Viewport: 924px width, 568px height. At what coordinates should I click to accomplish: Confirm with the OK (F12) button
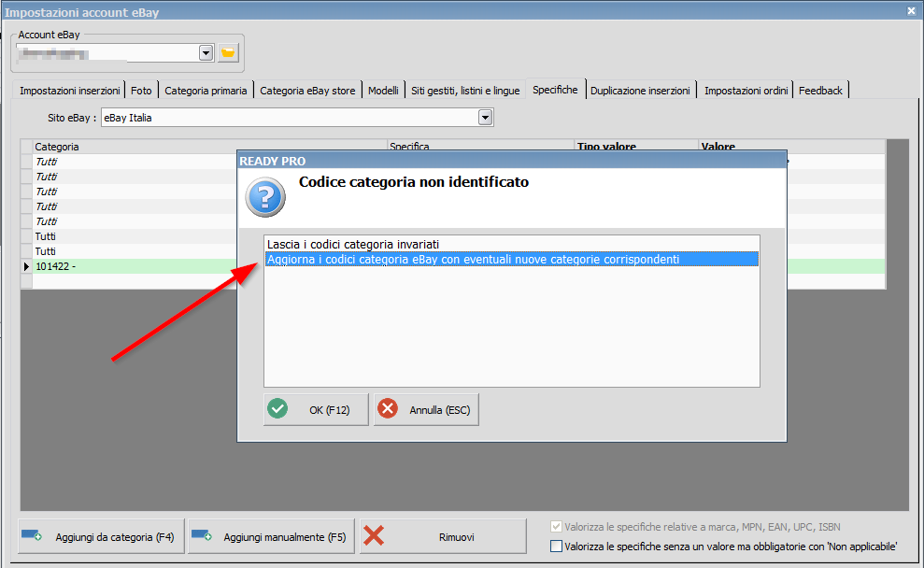(x=316, y=409)
